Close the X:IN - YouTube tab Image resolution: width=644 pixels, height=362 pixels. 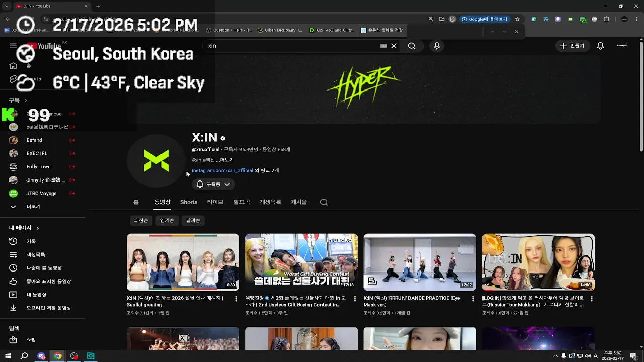(86, 6)
